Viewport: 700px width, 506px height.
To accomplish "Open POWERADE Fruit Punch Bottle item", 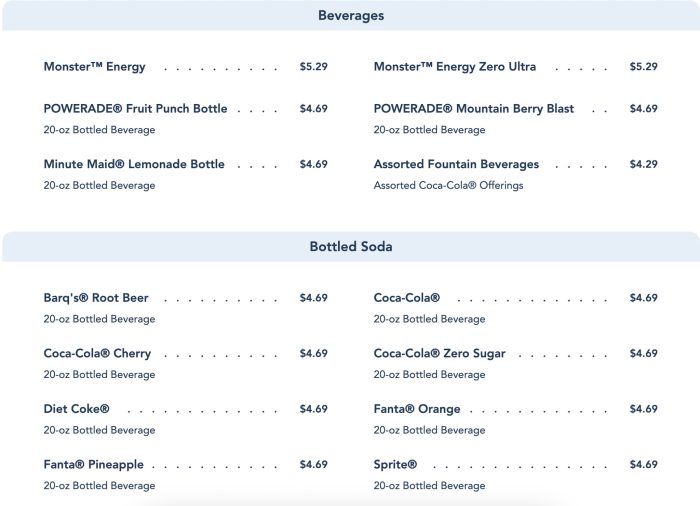I will pyautogui.click(x=135, y=109).
